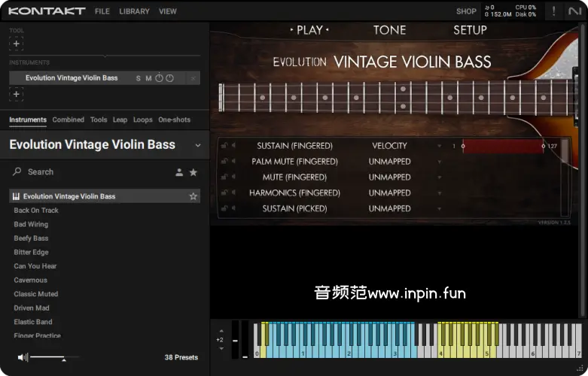Image resolution: width=588 pixels, height=376 pixels.
Task: Click the KONTAKT logo
Action: click(47, 11)
